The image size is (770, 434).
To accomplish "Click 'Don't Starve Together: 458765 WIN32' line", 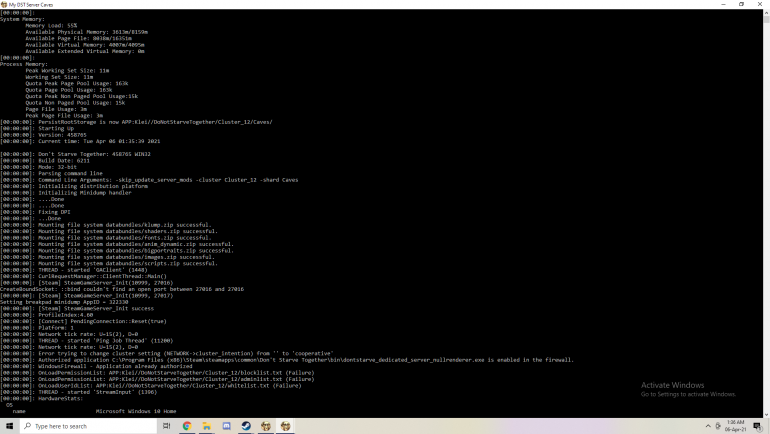I will [x=75, y=154].
